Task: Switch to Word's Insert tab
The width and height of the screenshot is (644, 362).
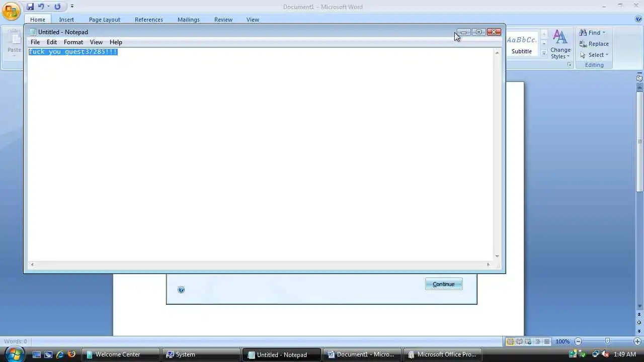Action: point(66,20)
